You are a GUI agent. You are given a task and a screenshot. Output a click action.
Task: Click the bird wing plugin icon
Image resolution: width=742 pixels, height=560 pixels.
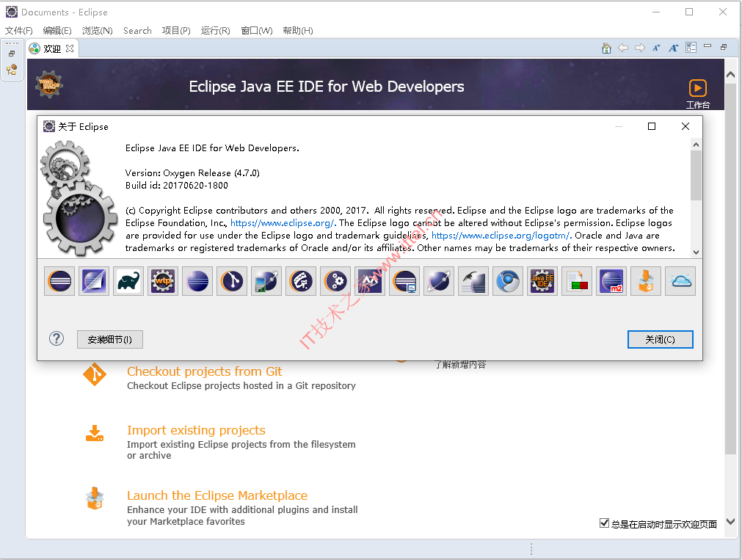(x=473, y=281)
